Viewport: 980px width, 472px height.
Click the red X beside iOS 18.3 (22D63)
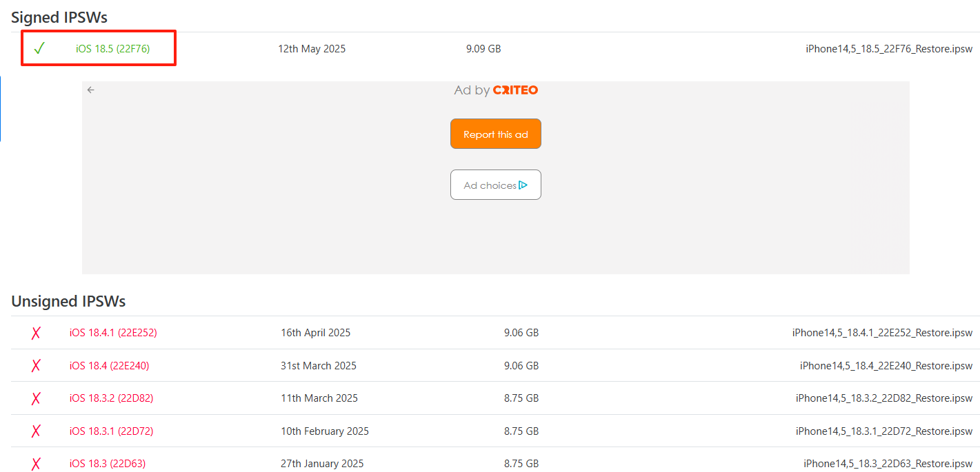pos(36,464)
